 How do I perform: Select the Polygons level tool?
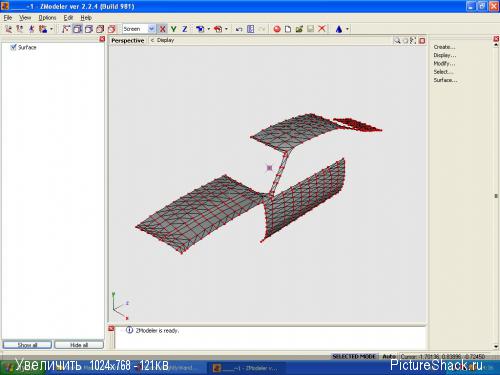[31, 29]
